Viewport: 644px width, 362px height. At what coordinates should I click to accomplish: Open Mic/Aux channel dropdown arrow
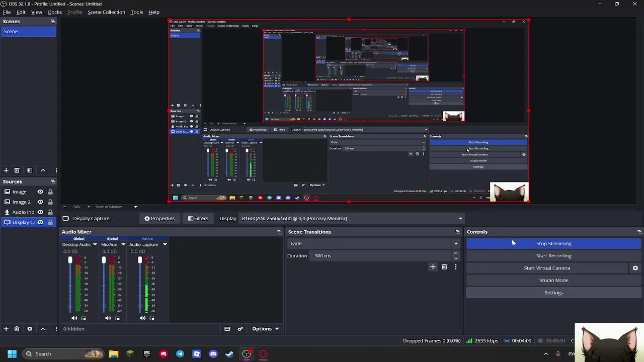coord(123,244)
